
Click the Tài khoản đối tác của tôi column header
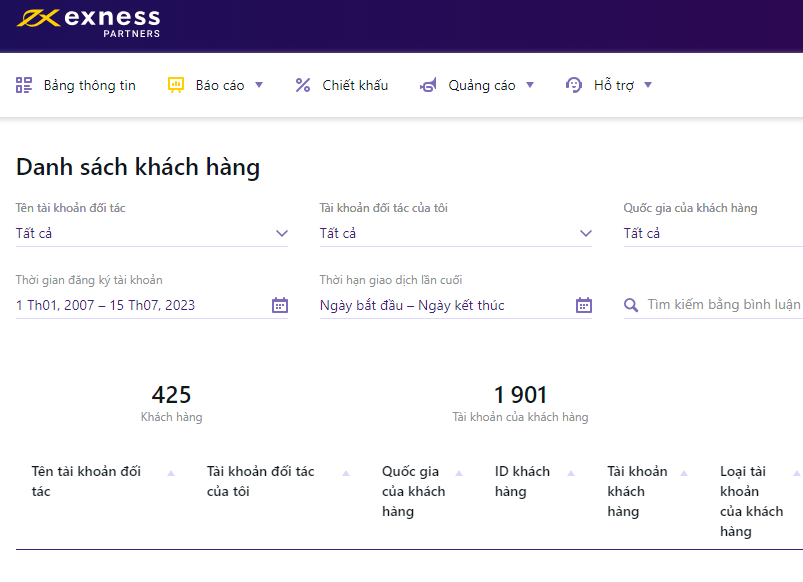click(x=261, y=482)
